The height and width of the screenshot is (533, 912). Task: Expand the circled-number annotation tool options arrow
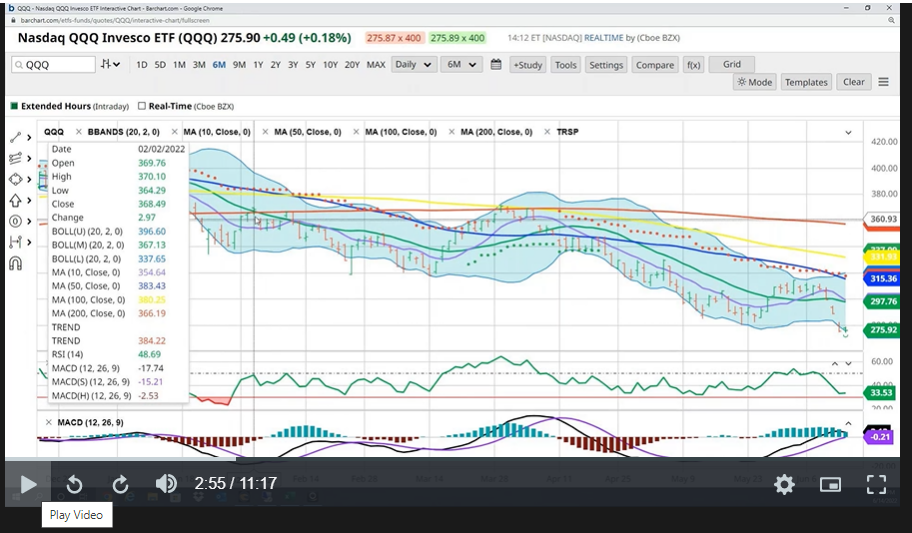click(29, 222)
